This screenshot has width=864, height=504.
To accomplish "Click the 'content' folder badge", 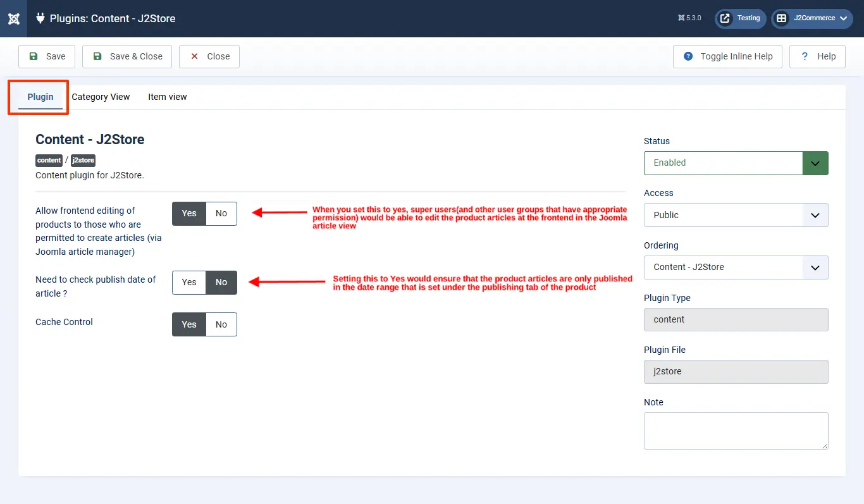I will (x=49, y=161).
